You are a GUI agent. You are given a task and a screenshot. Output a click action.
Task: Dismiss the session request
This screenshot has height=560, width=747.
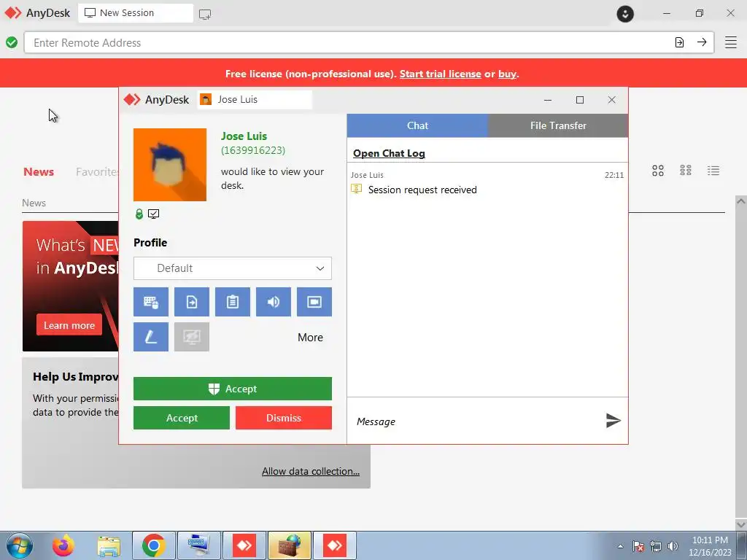tap(284, 418)
